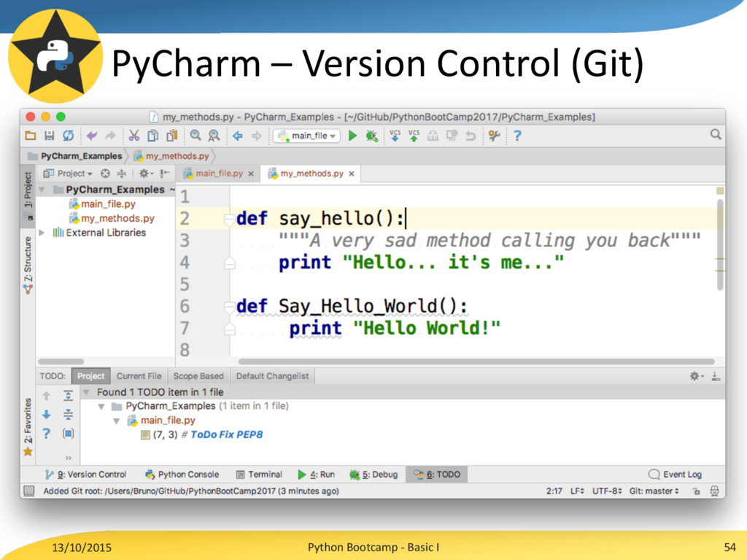Click the VCS Commit Changes icon
Screen dimensions: 747x560
coord(414,136)
